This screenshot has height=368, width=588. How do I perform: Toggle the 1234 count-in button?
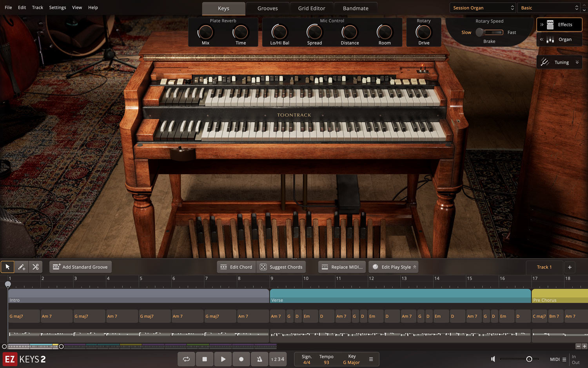click(x=278, y=359)
